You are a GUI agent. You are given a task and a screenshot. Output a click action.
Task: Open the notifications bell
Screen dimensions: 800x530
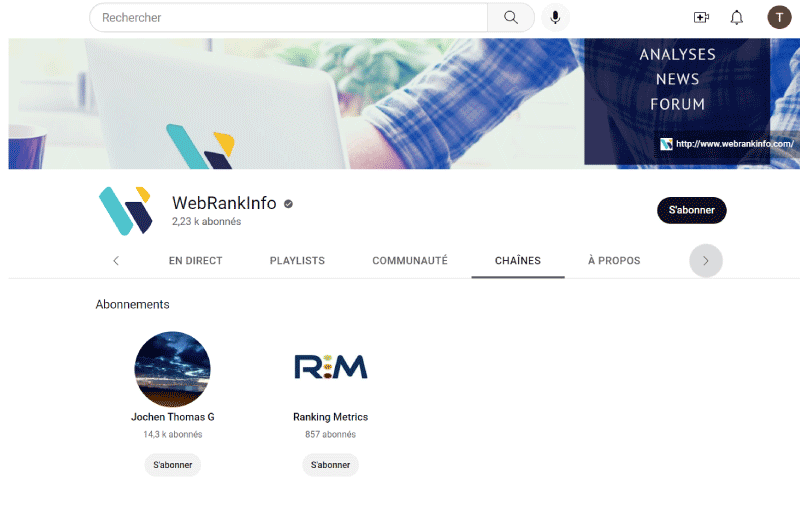tap(736, 18)
